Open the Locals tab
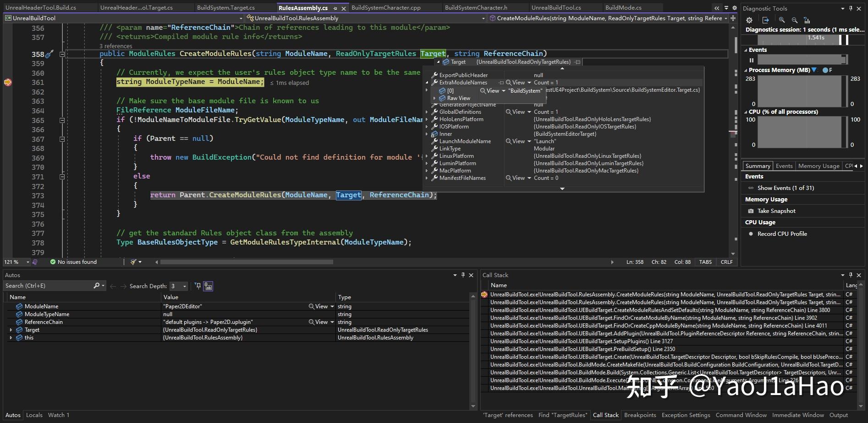This screenshot has width=868, height=423. click(34, 415)
